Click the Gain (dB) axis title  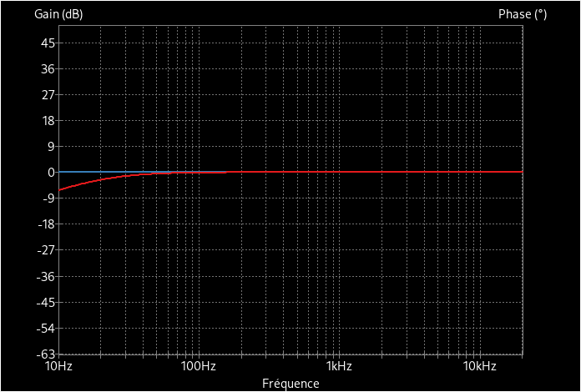58,14
